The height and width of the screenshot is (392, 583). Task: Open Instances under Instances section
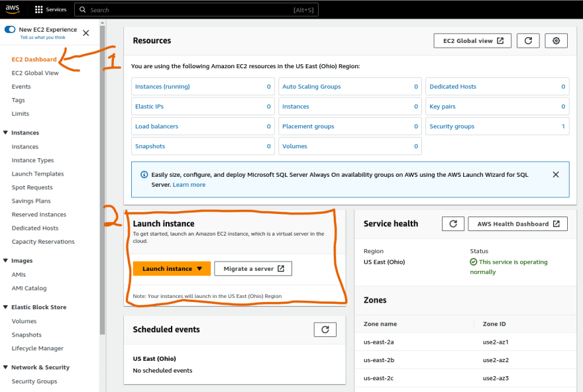click(x=25, y=147)
